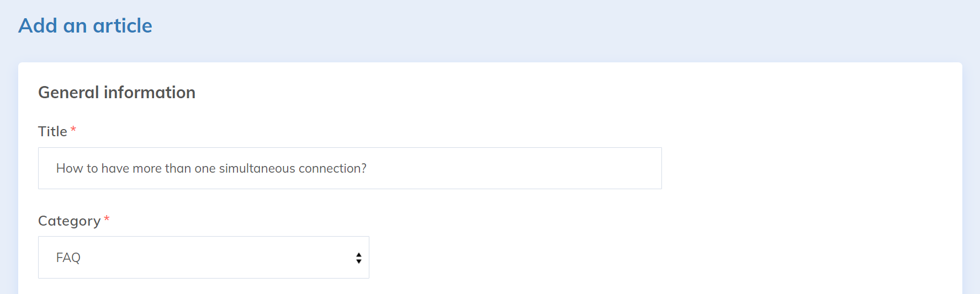Click the "Add an article" page heading
The width and height of the screenshot is (980, 294).
tap(85, 26)
